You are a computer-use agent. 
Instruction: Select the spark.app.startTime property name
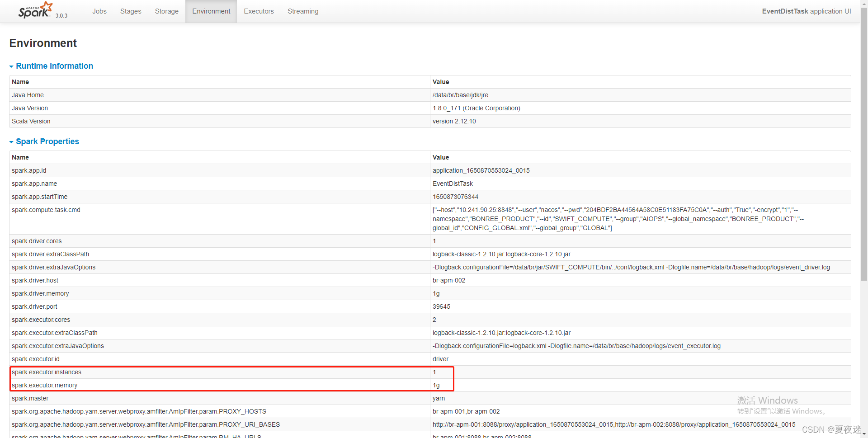tap(40, 197)
